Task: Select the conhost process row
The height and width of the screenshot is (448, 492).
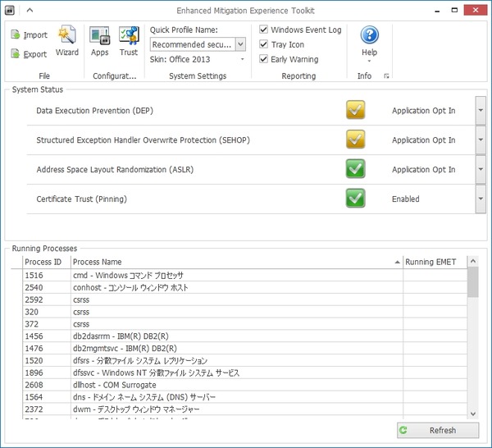Action: [244, 287]
